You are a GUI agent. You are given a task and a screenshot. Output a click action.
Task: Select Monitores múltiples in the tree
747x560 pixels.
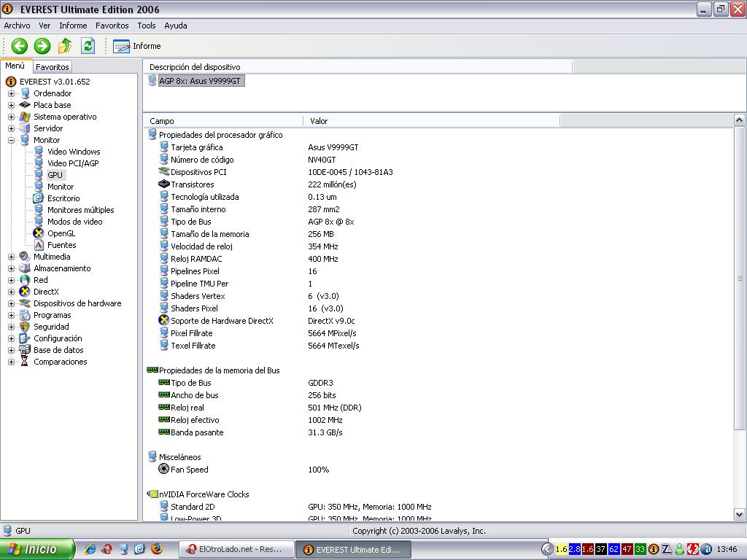coord(80,210)
